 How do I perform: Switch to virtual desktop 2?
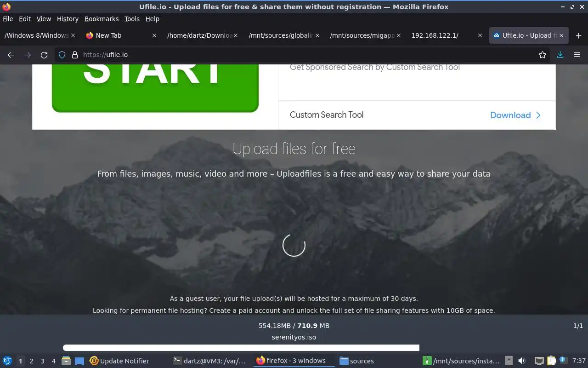pos(31,361)
